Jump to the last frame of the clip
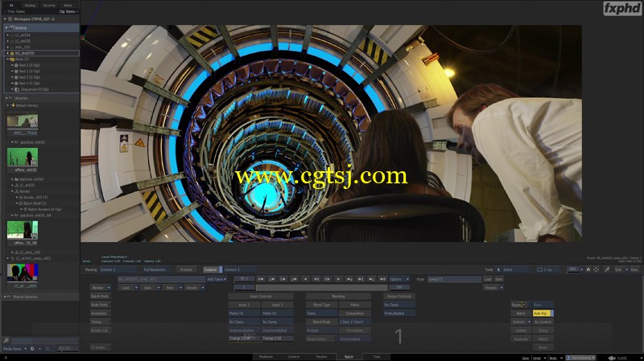This screenshot has width=644, height=361. tap(382, 279)
